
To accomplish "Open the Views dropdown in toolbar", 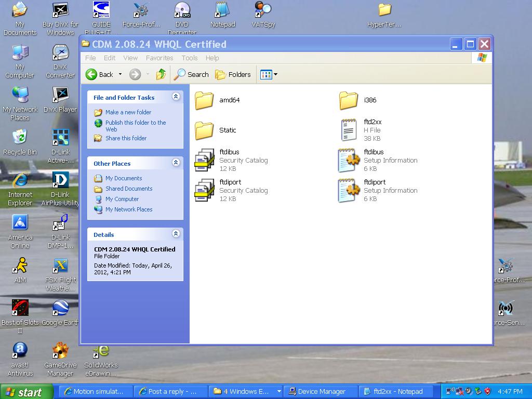I will (269, 74).
